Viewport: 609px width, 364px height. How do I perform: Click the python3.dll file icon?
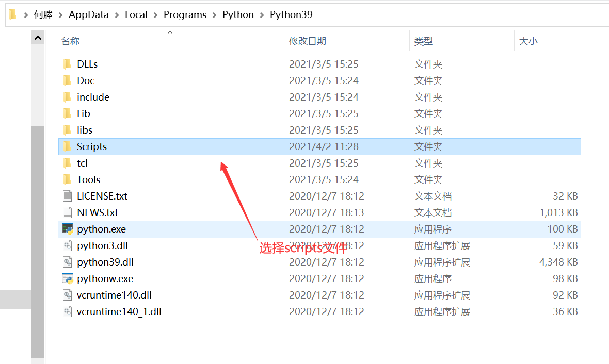pos(67,245)
